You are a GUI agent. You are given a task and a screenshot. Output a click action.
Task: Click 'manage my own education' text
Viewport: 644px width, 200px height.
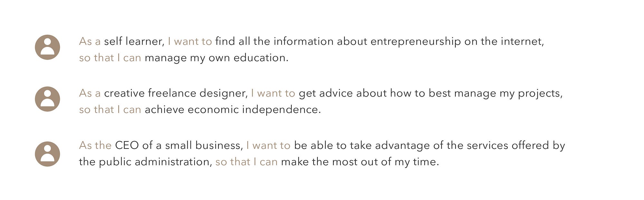coord(216,58)
